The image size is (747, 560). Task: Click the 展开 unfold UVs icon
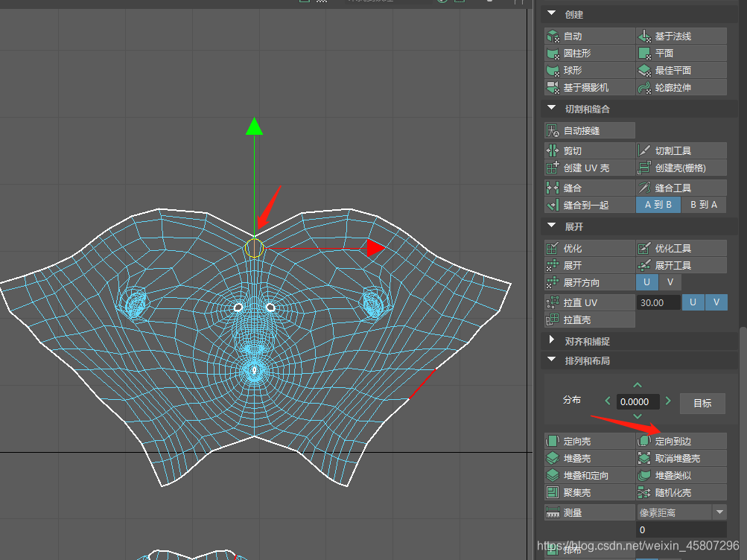click(x=553, y=266)
